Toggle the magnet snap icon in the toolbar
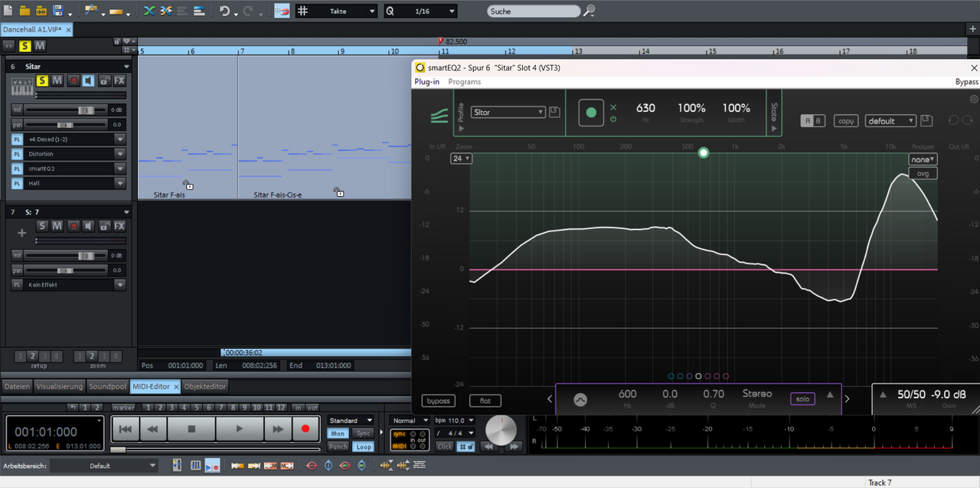The width and height of the screenshot is (980, 488). pos(283,11)
